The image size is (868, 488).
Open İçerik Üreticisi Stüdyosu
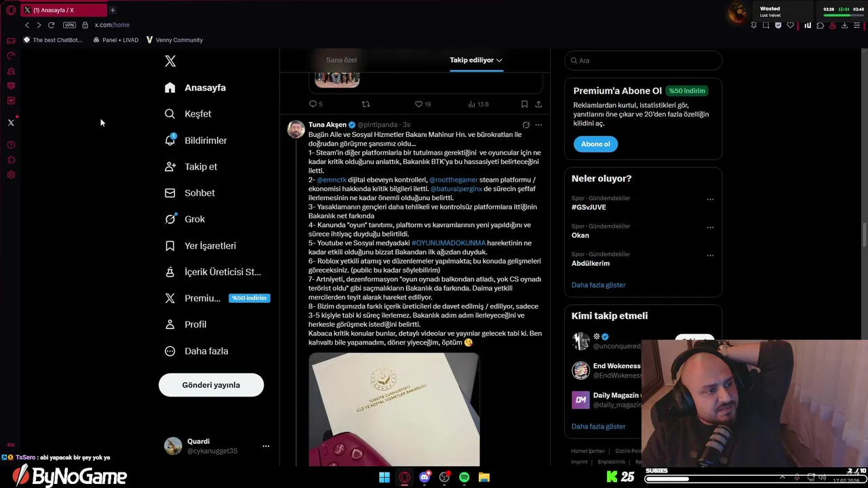coord(212,272)
